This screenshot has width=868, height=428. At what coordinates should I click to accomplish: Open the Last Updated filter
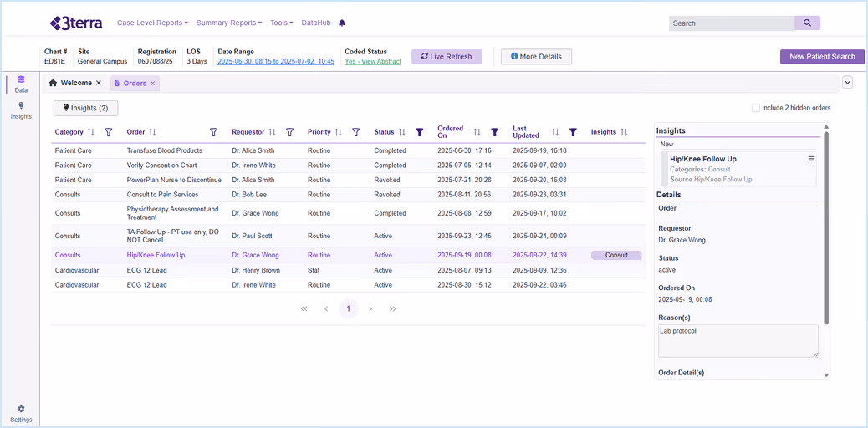tap(573, 132)
